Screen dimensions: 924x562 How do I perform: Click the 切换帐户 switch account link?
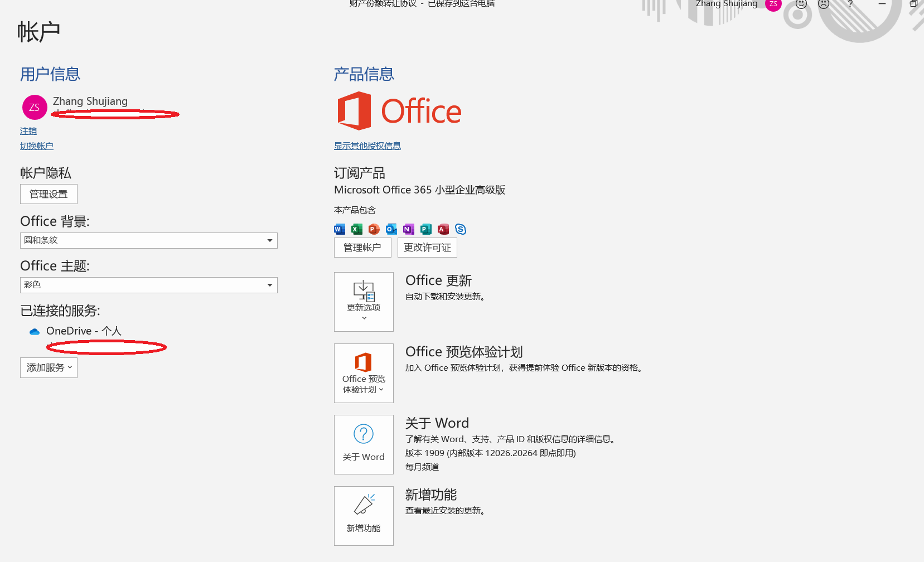pos(37,146)
